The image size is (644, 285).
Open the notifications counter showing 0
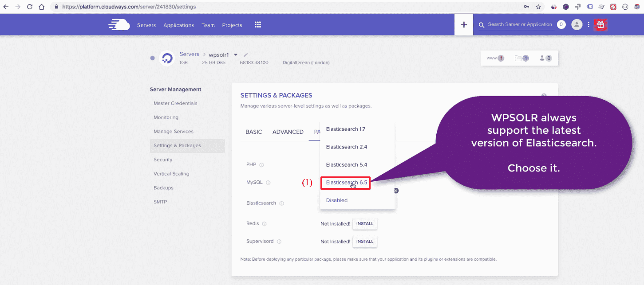click(x=561, y=25)
